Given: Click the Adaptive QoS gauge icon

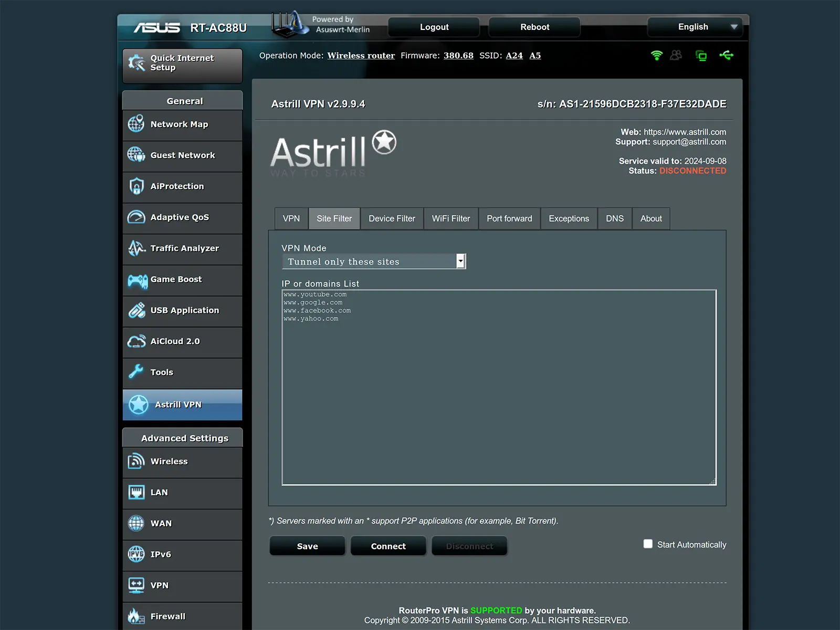Looking at the screenshot, I should tap(136, 217).
